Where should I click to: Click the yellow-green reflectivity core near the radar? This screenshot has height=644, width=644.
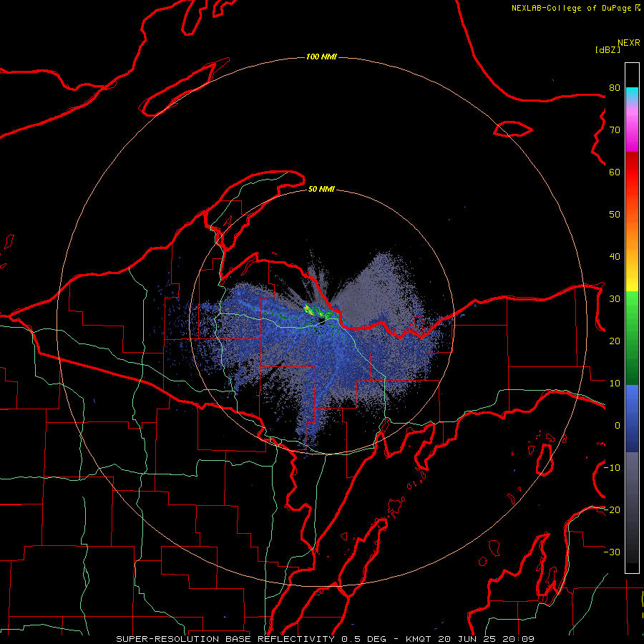pos(308,310)
